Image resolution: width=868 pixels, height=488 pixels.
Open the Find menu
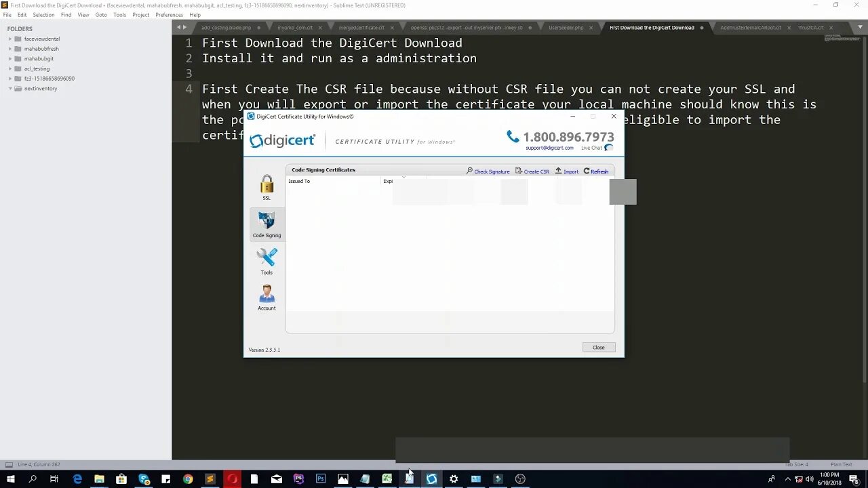(x=66, y=15)
